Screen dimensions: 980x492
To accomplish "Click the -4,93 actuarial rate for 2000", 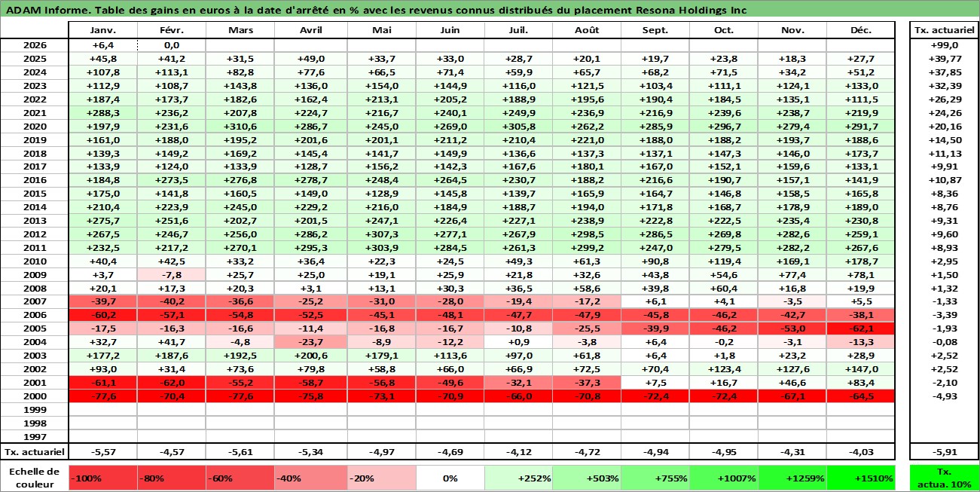I will click(x=944, y=396).
